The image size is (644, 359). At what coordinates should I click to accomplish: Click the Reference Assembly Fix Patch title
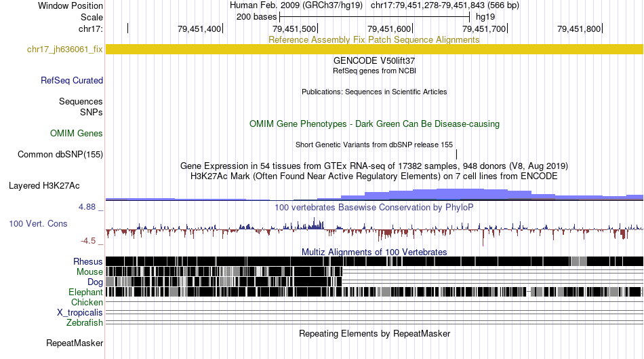374,39
